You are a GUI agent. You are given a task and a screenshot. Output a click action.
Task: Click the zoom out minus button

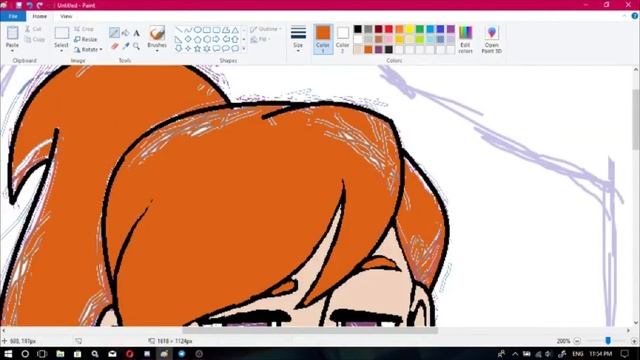click(x=577, y=341)
